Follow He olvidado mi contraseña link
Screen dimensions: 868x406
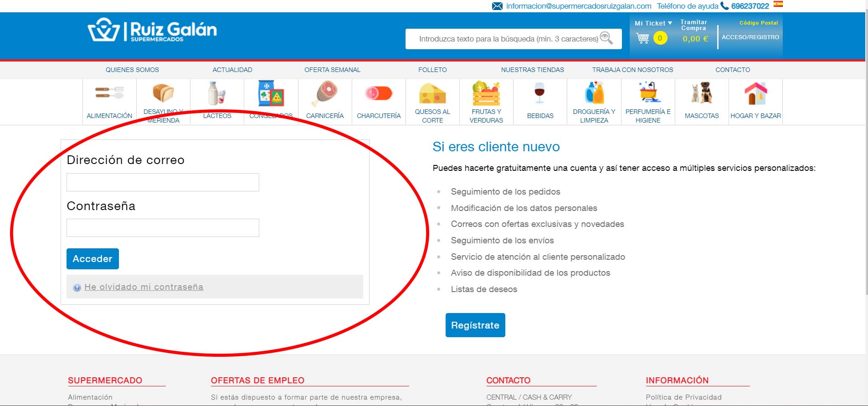(x=144, y=287)
